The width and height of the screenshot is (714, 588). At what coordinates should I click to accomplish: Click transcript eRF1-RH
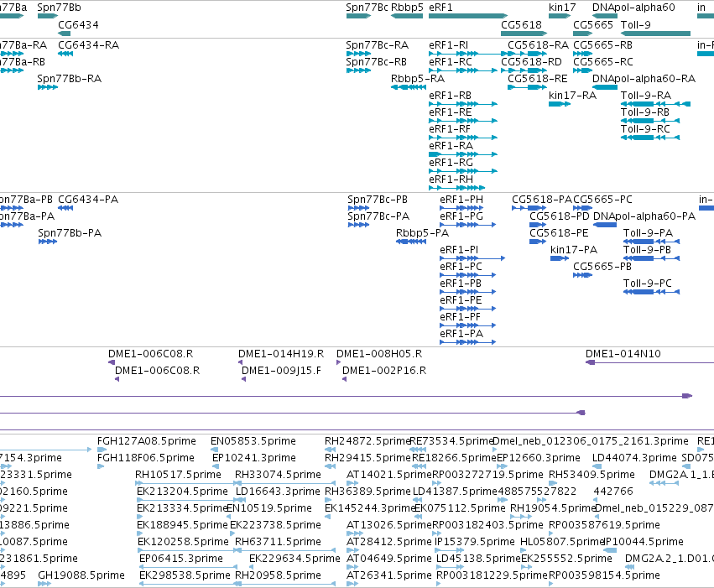pos(451,180)
